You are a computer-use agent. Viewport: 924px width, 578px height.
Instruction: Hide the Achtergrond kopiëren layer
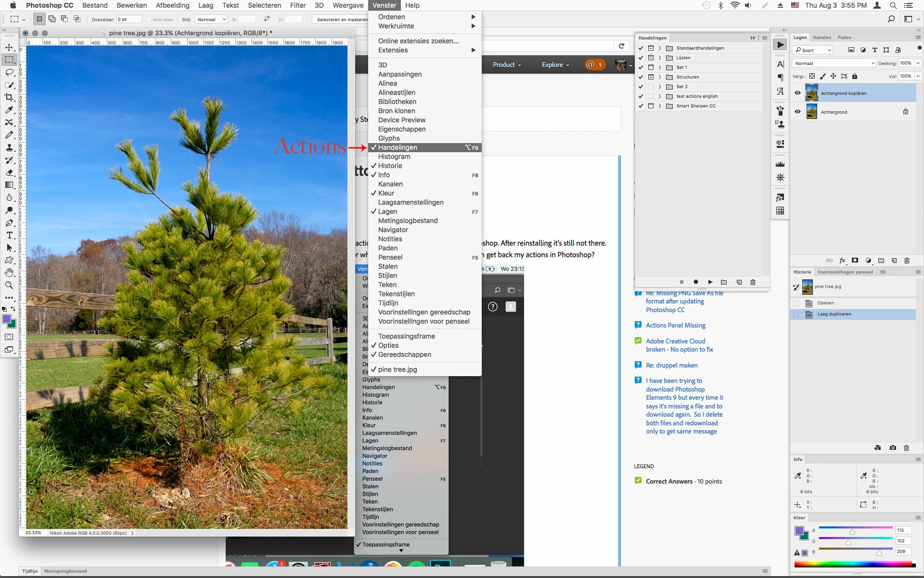[x=797, y=93]
